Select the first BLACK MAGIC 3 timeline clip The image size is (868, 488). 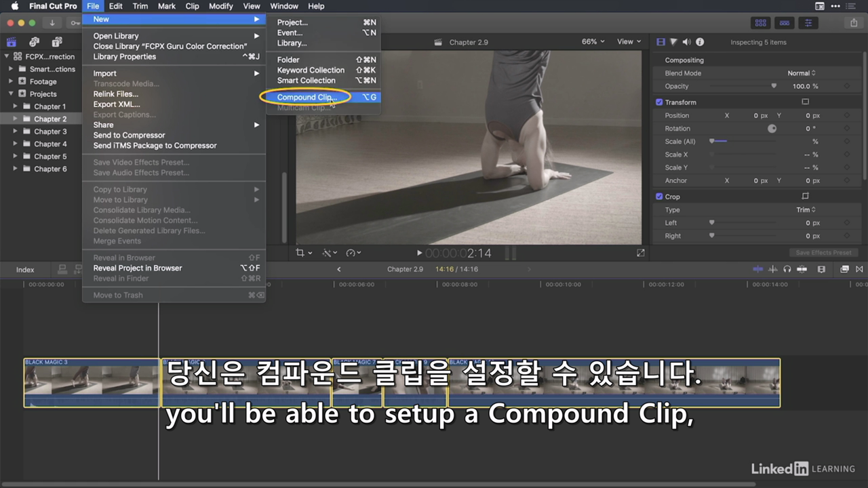click(x=92, y=383)
